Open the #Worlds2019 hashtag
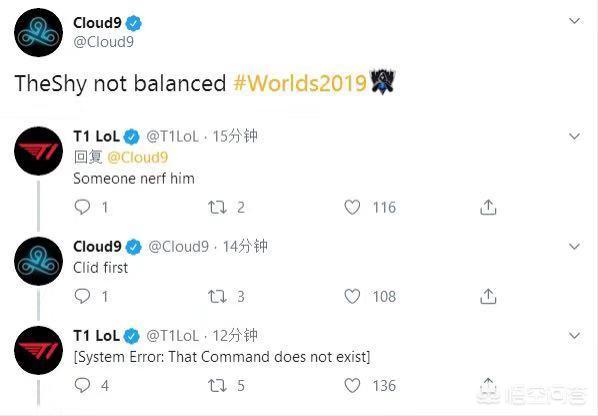The image size is (598, 416). click(300, 83)
